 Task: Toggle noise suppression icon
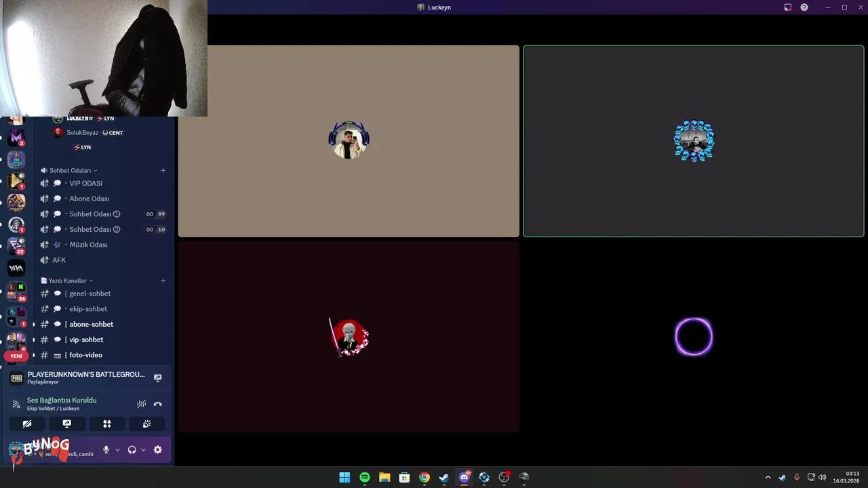pos(141,404)
